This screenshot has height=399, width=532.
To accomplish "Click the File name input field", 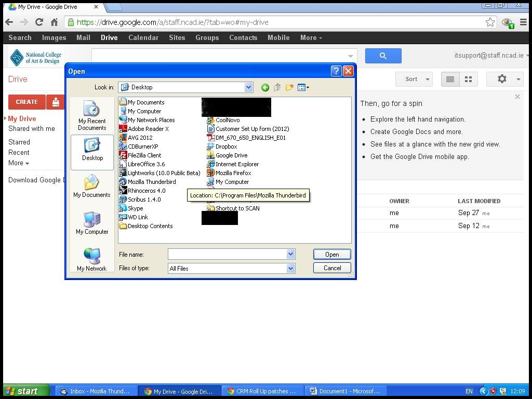I will pos(228,254).
